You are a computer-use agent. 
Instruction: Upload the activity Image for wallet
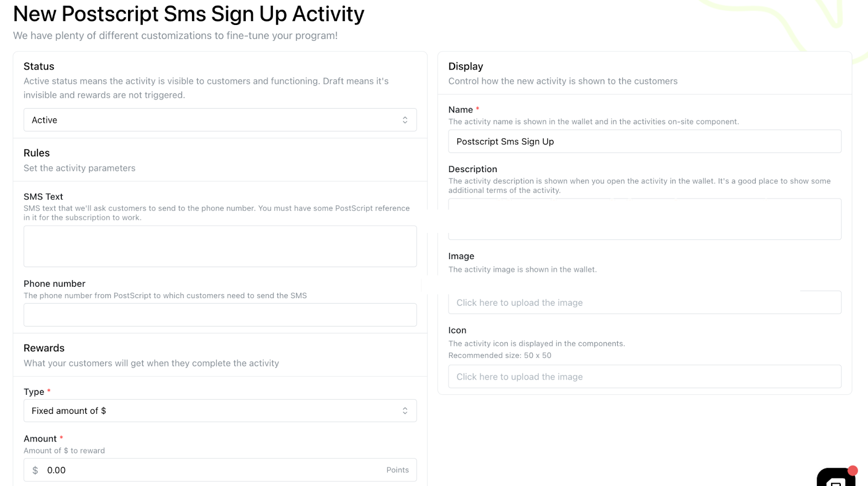[644, 302]
